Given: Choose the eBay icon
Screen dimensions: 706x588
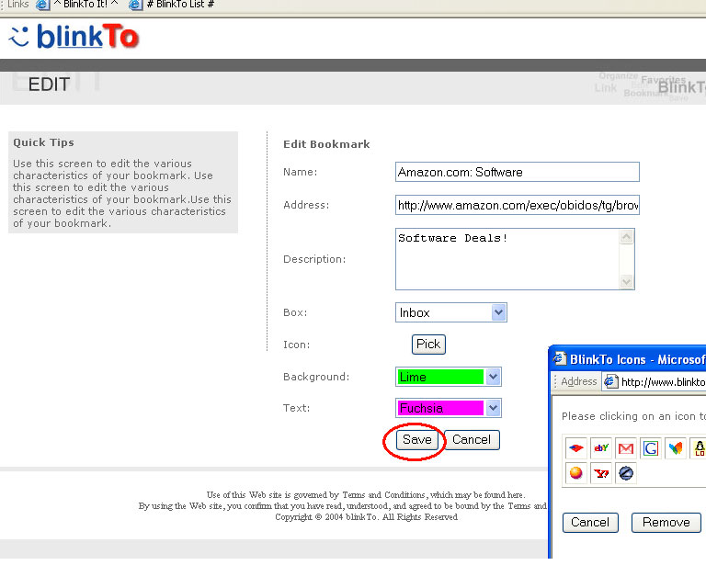Looking at the screenshot, I should [601, 448].
